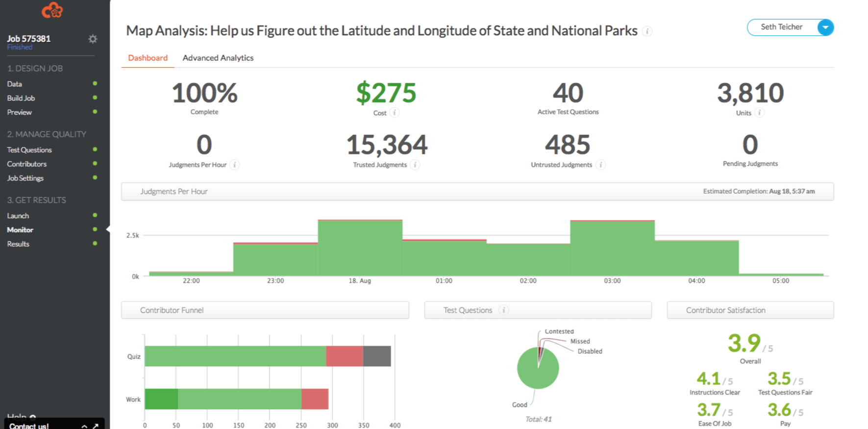Click the info icon beside Units
This screenshot has width=868, height=429.
coord(759,113)
